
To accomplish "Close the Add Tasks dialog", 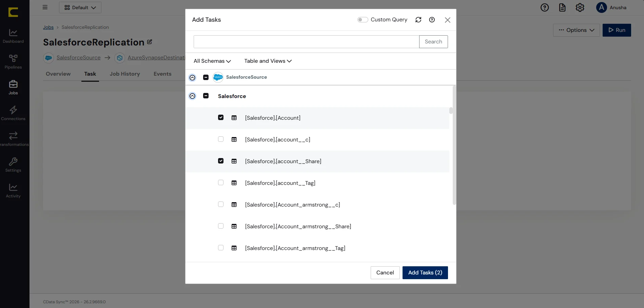I will pyautogui.click(x=448, y=20).
